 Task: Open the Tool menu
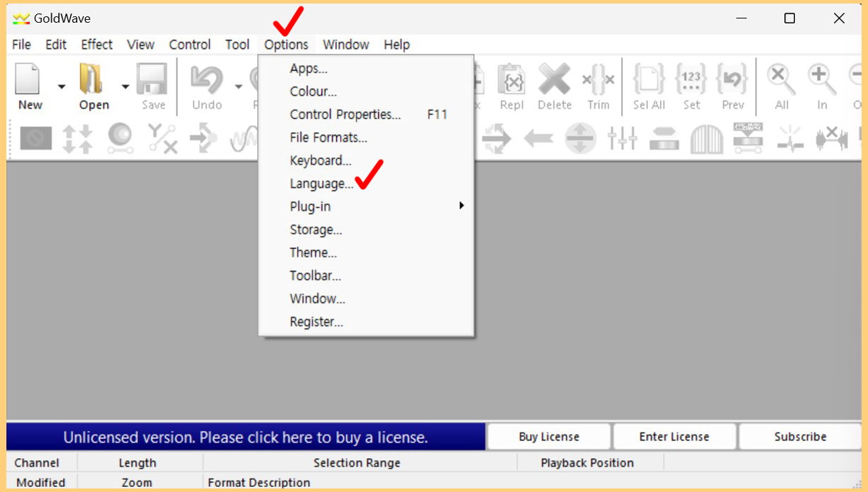coord(238,45)
